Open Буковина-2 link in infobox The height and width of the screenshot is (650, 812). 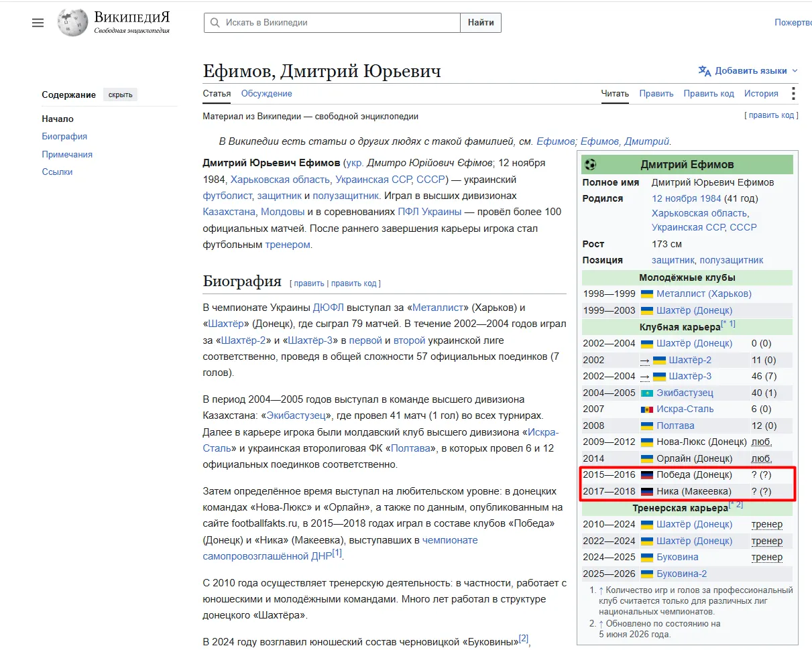coord(681,574)
